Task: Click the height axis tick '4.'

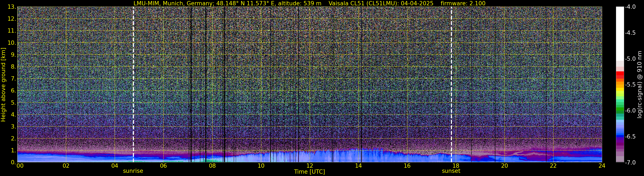Action: (x=13, y=115)
